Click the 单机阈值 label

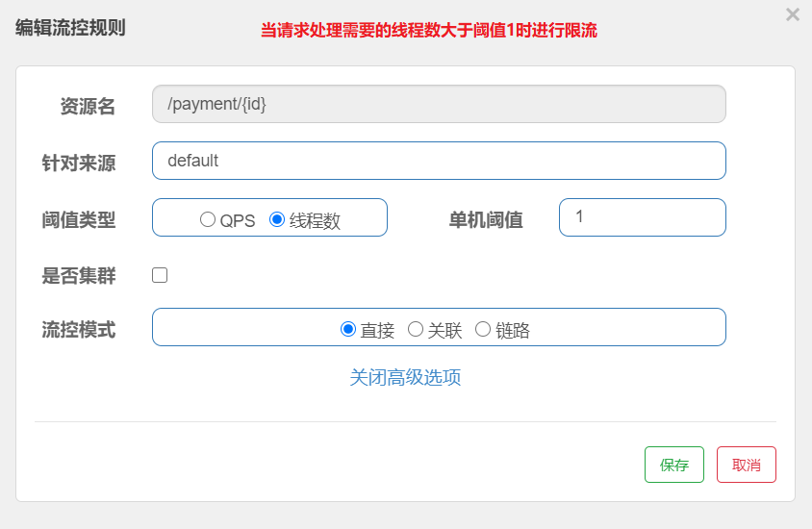[x=486, y=220]
